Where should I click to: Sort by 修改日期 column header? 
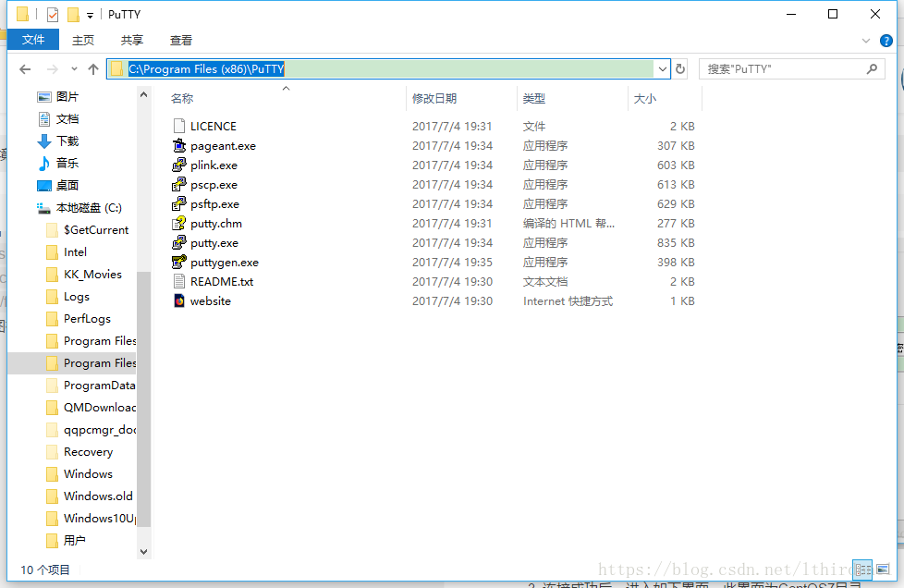[434, 99]
